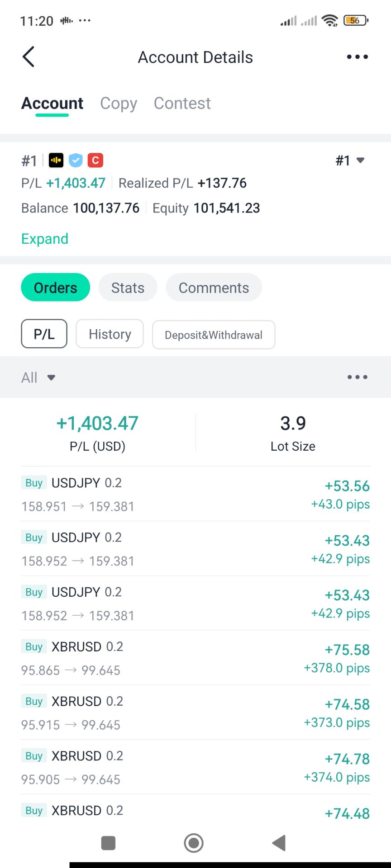391x868 pixels.
Task: Tap the blue verified shield badge
Action: tap(76, 160)
